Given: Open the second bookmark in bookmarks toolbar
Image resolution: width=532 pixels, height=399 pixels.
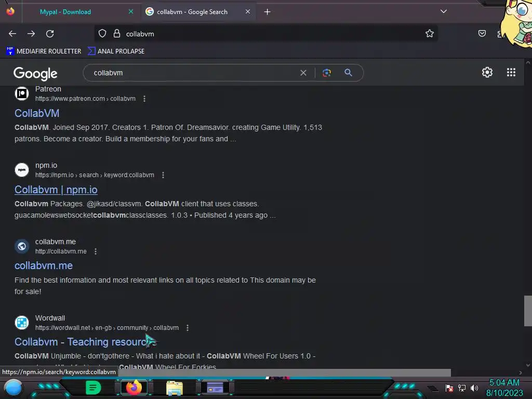Looking at the screenshot, I should click(116, 51).
